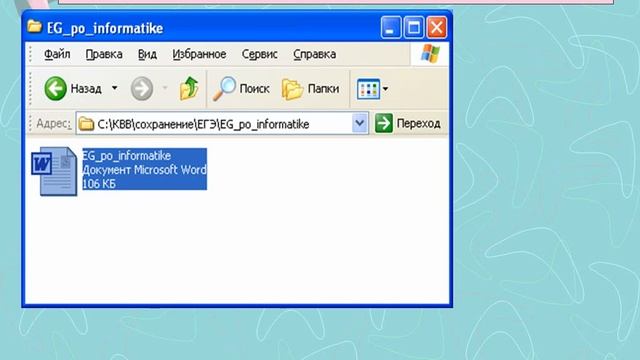The image size is (640, 360).
Task: Open the view mode dropdown button
Action: pos(372,89)
